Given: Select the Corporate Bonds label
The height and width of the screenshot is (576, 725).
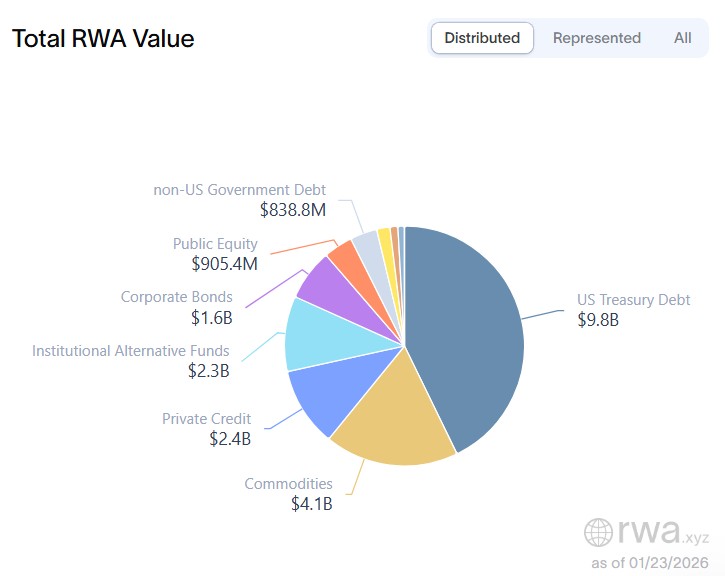Looking at the screenshot, I should point(176,297).
